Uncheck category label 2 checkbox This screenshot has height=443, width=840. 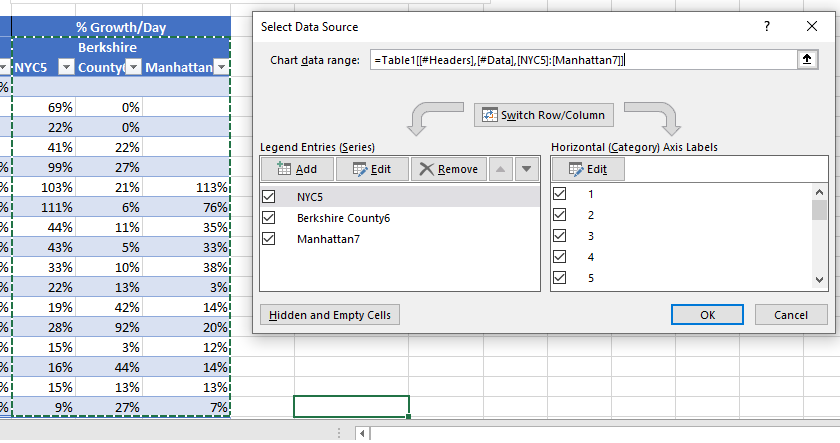560,215
